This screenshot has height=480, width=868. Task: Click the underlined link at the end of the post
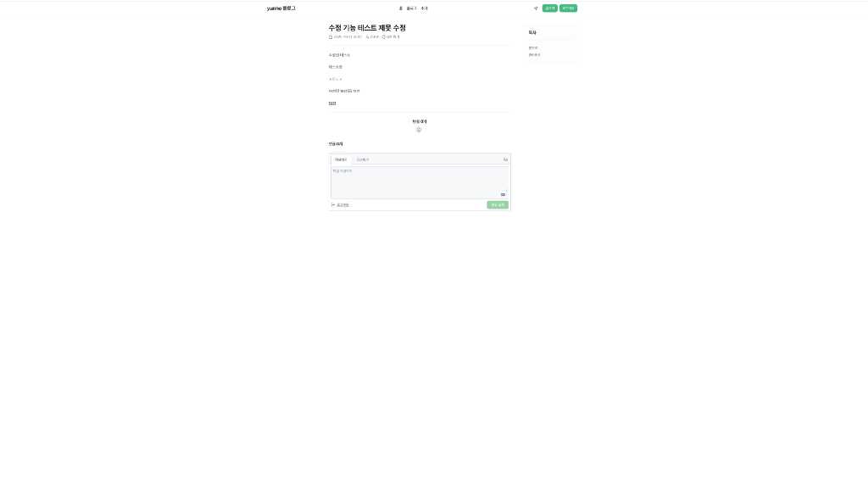pos(332,103)
